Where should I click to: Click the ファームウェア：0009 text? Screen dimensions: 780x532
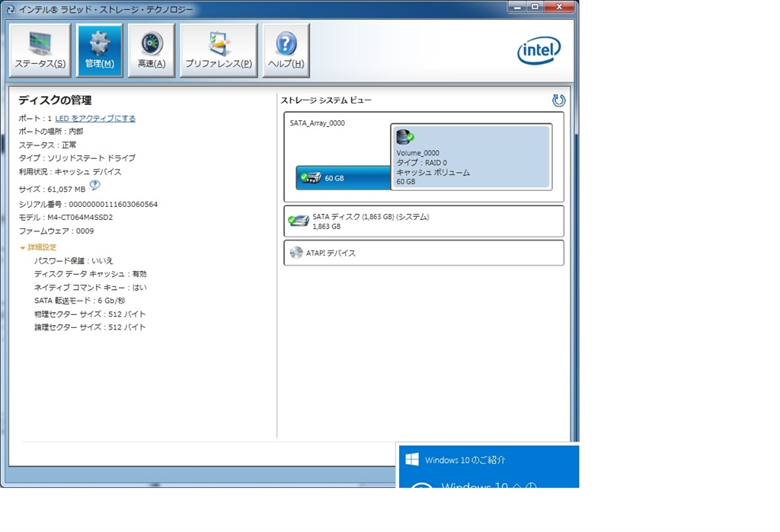[x=56, y=231]
